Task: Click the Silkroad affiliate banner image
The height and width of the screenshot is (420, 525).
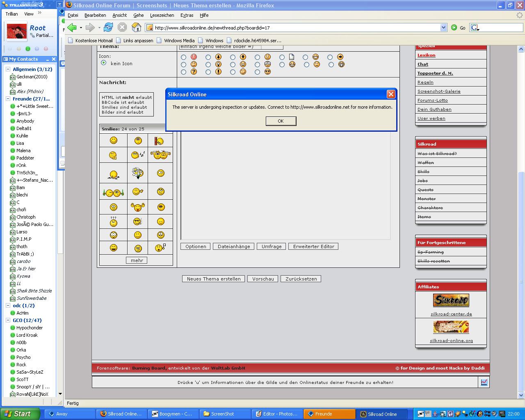Action: (451, 301)
